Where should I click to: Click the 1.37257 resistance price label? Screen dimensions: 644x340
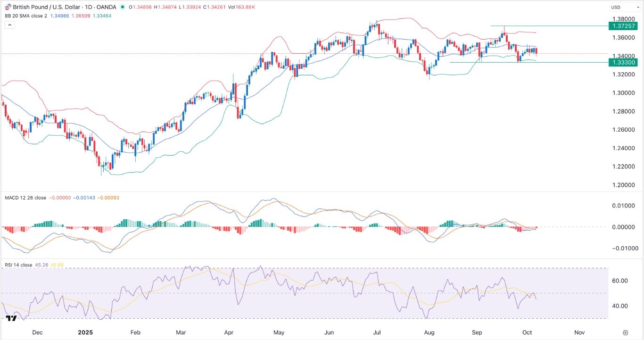coord(623,26)
